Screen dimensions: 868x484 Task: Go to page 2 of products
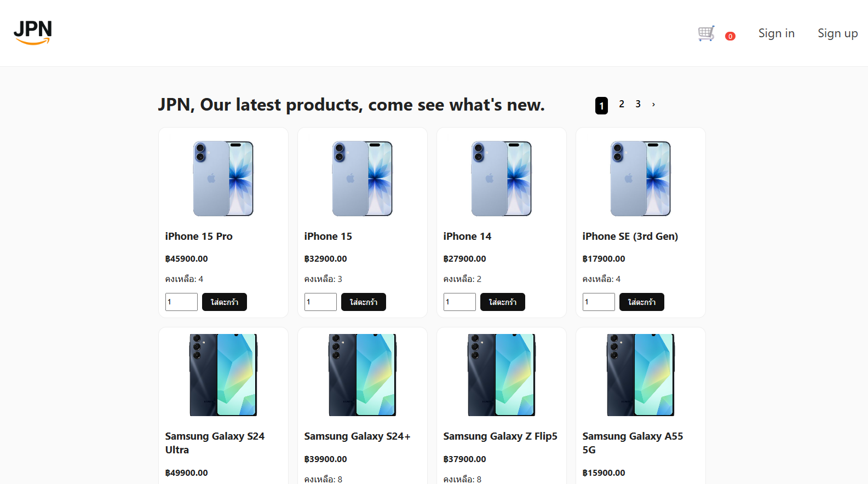622,104
